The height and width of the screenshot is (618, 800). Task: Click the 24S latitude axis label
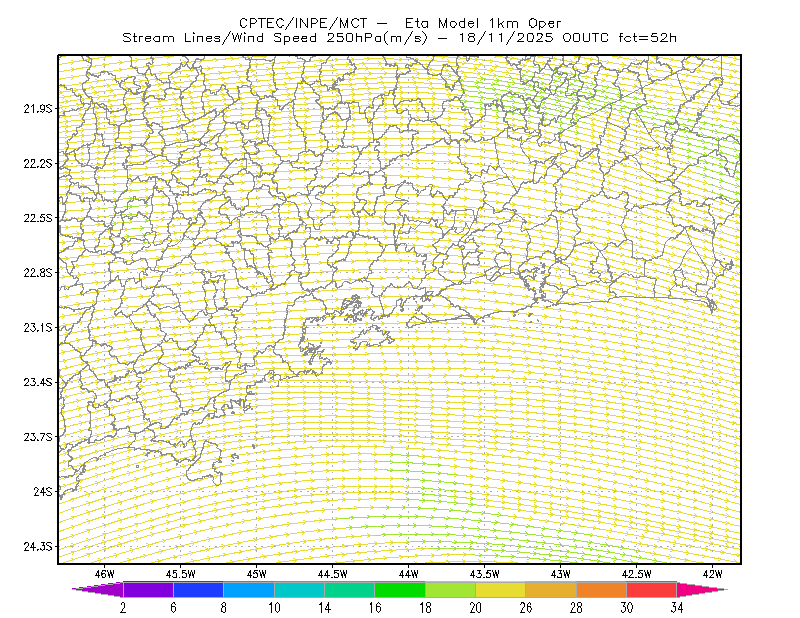point(43,491)
